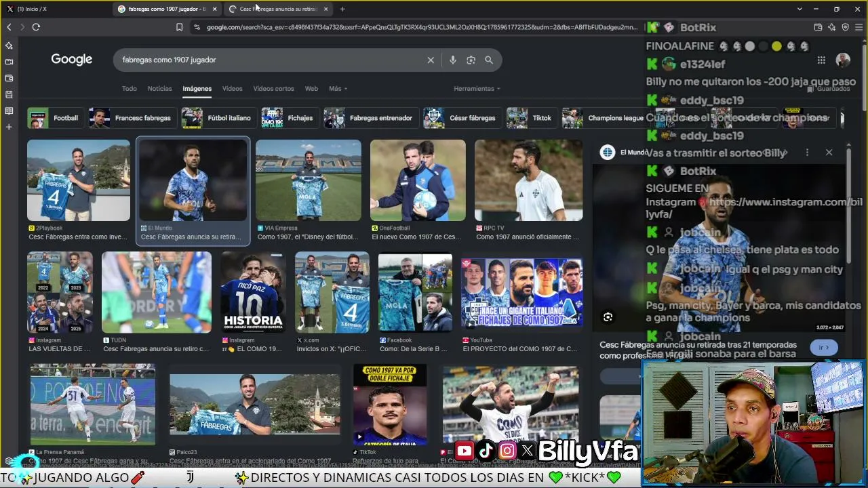
Task: Reload the current Google page
Action: 36,27
